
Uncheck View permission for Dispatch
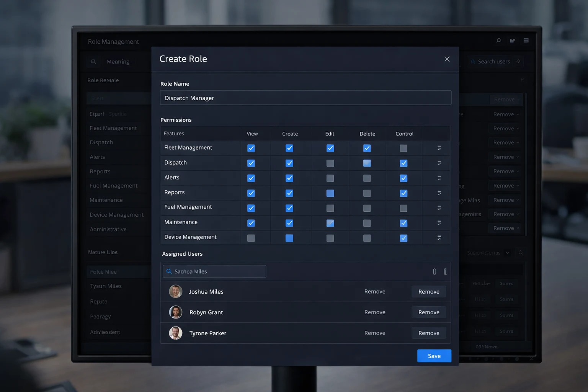(x=251, y=163)
